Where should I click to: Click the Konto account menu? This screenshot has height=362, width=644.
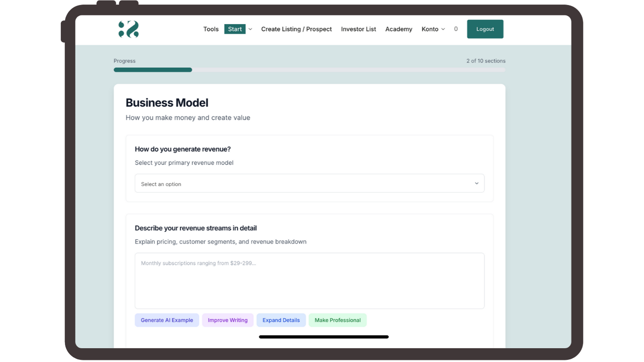point(430,29)
